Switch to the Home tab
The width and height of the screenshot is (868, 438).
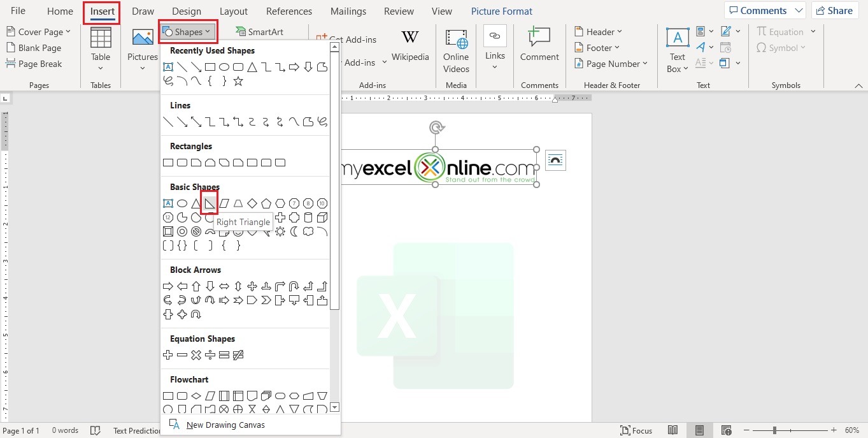tap(60, 11)
